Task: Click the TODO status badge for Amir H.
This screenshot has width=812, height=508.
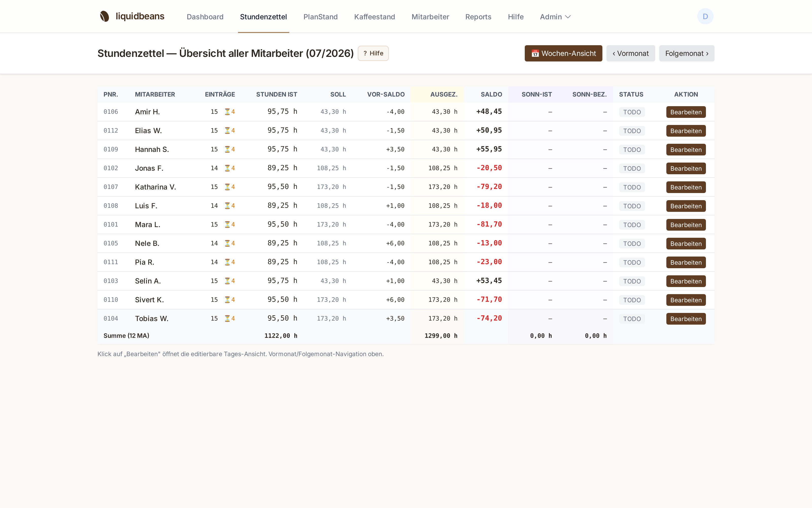Action: [632, 112]
